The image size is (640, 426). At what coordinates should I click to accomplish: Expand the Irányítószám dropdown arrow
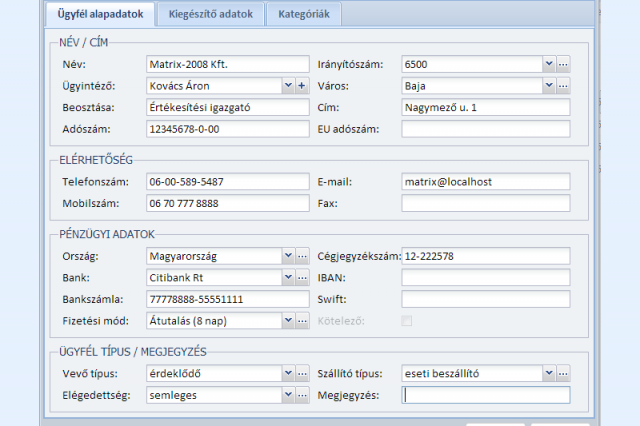tap(549, 65)
